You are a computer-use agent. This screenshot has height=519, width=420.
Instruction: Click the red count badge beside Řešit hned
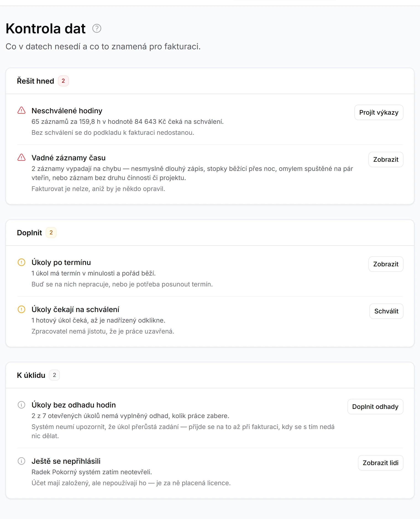tap(63, 81)
